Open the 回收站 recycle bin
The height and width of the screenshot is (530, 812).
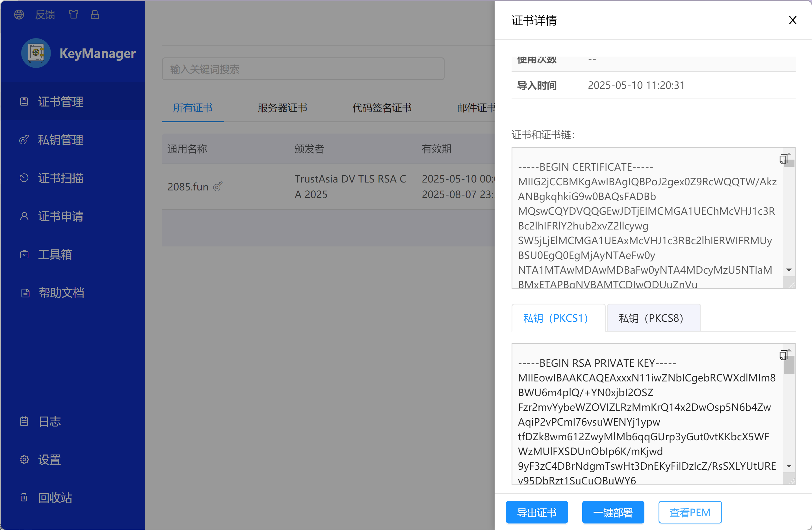[55, 497]
